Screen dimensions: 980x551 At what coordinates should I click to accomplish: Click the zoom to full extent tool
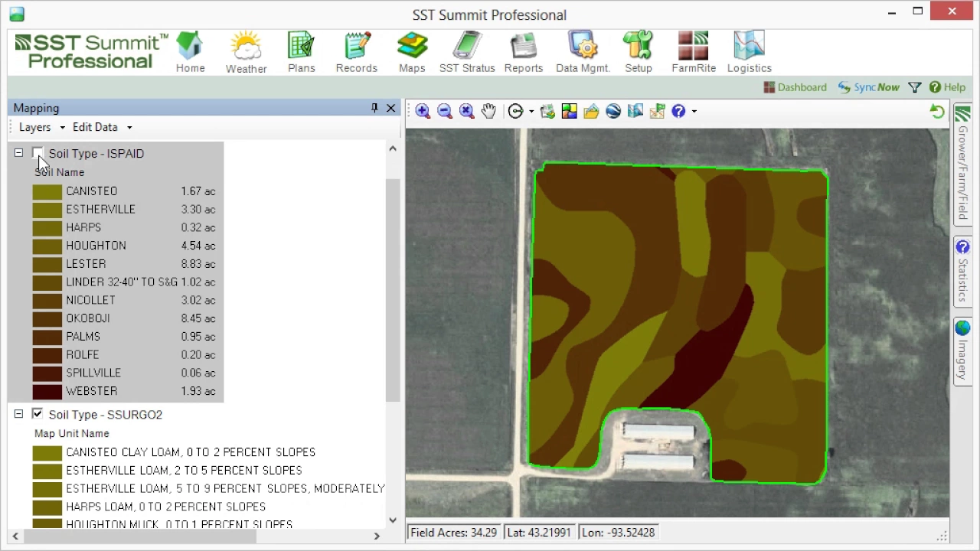[467, 112]
